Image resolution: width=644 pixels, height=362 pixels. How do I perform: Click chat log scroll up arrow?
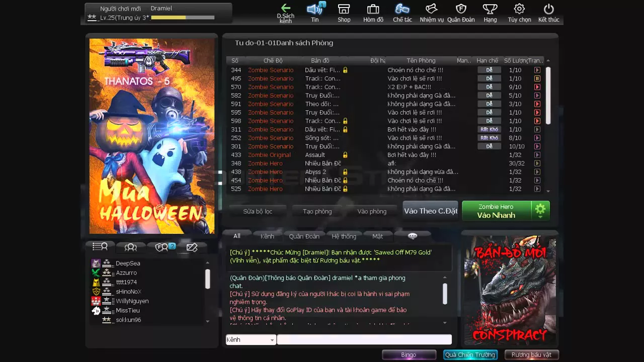(445, 277)
